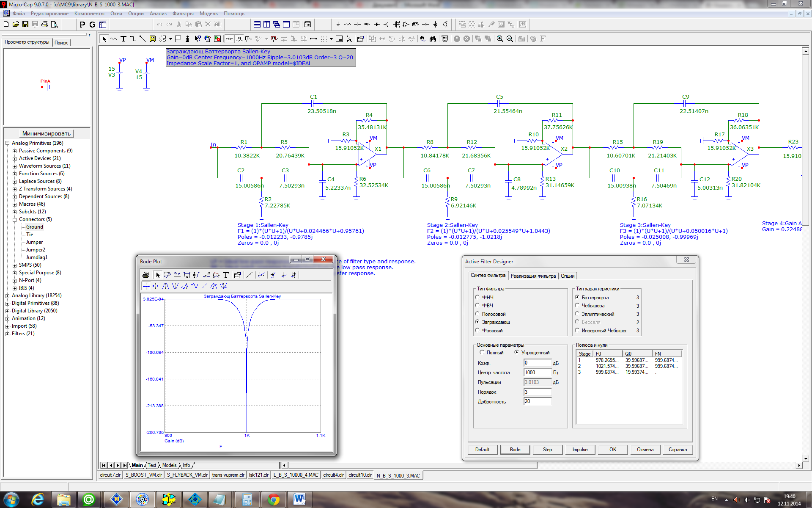Click the Zoom Out magnifier icon

pos(510,39)
